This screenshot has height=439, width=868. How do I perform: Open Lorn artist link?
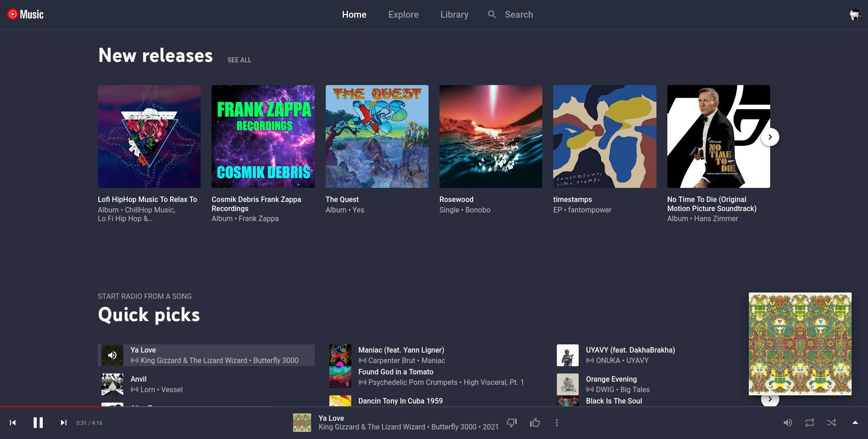[148, 389]
